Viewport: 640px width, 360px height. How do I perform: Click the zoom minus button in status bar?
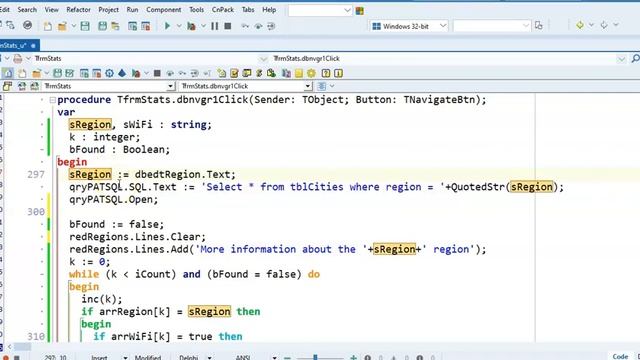coord(287,358)
